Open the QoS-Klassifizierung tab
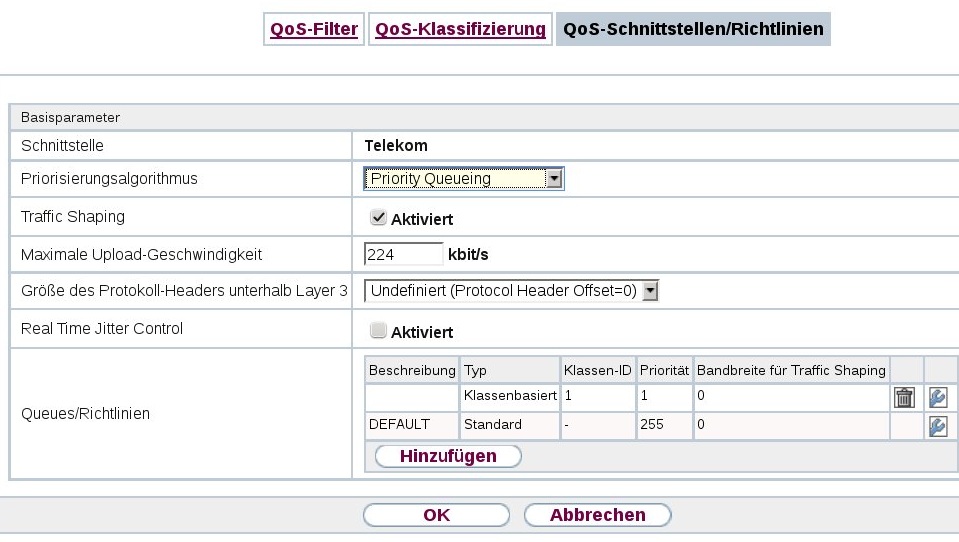 pyautogui.click(x=460, y=29)
